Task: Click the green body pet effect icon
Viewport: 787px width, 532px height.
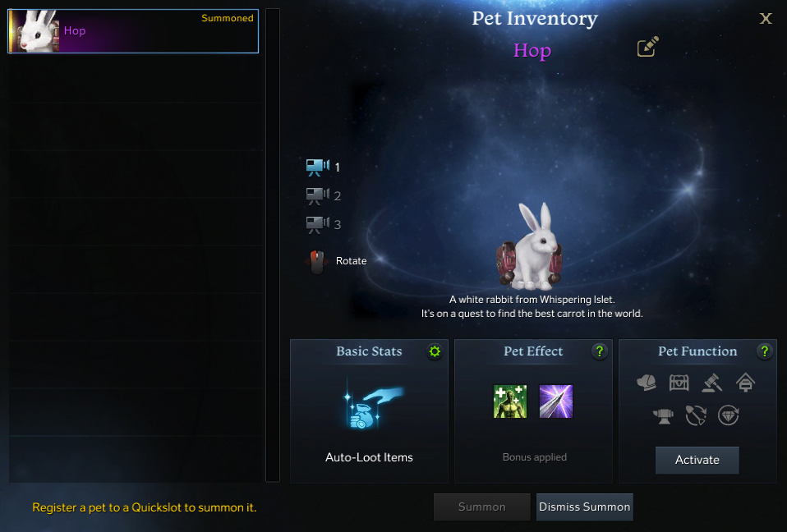Action: point(510,401)
